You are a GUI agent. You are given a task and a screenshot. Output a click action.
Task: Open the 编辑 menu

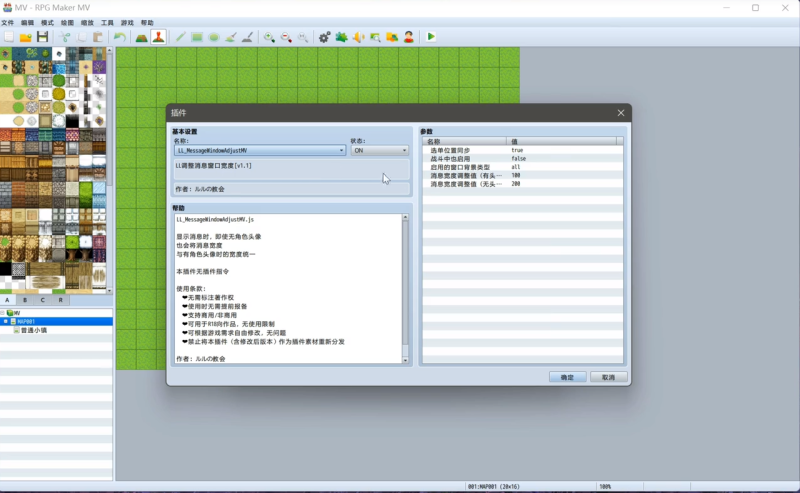click(x=28, y=23)
